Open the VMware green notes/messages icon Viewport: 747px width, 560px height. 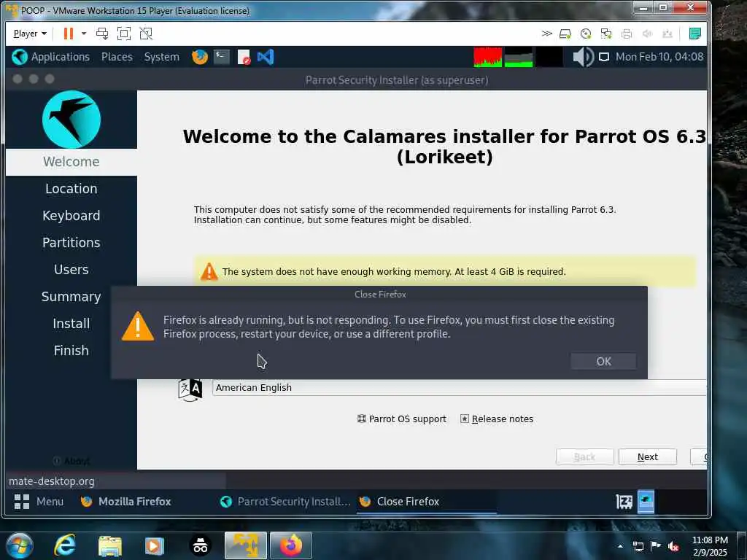point(695,34)
